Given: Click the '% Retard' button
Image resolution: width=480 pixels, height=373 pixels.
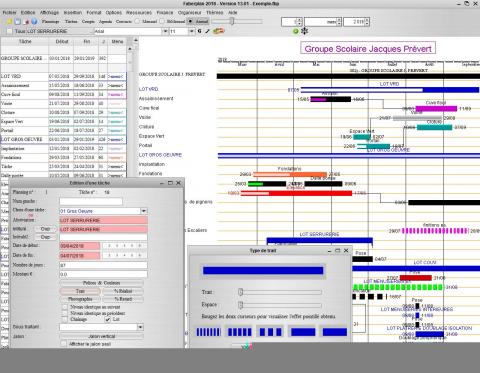Looking at the screenshot, I should 123,299.
